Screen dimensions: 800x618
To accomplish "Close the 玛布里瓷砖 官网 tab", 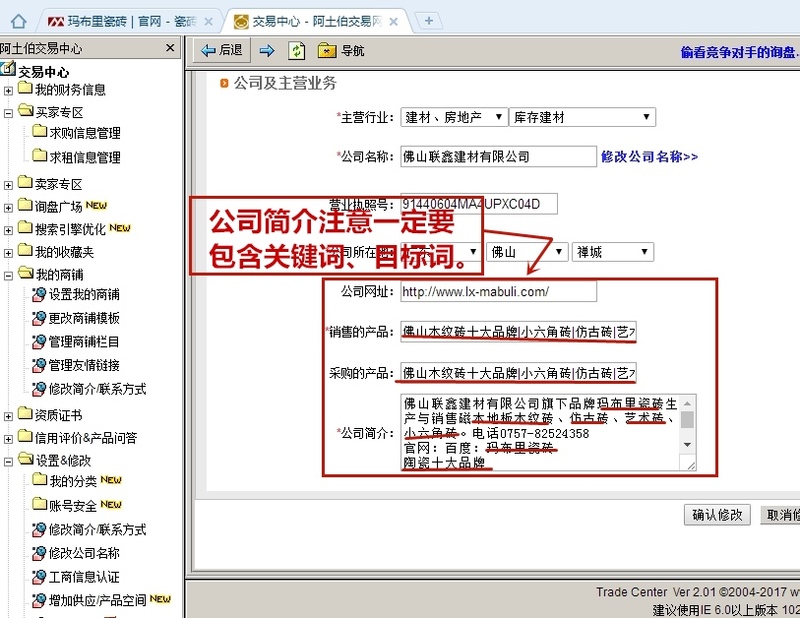I will click(208, 21).
